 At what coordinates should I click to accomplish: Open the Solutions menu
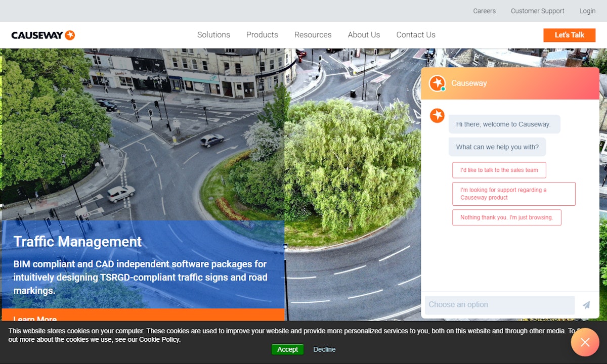213,35
